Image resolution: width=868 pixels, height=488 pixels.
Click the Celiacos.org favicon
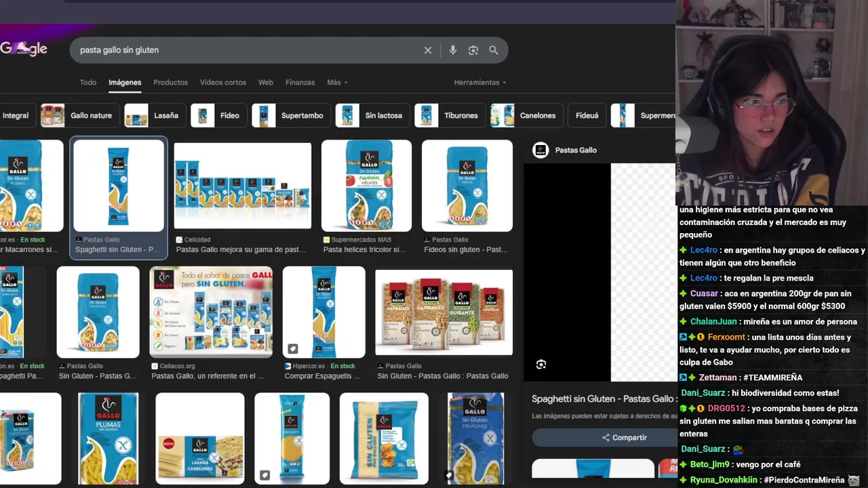click(155, 366)
